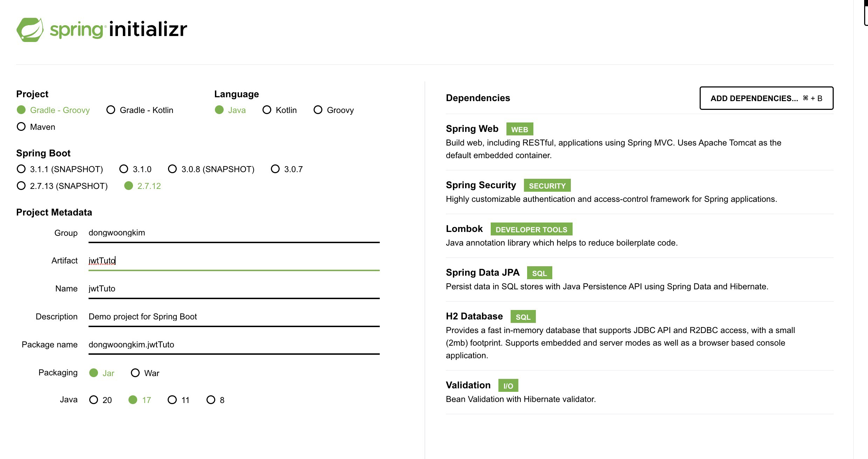Screen dimensions: 868x459
Task: Select Java version 20
Action: tap(100, 400)
